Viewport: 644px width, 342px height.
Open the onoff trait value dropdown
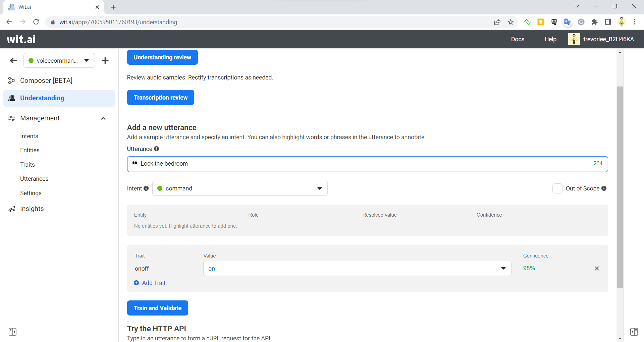pos(357,269)
